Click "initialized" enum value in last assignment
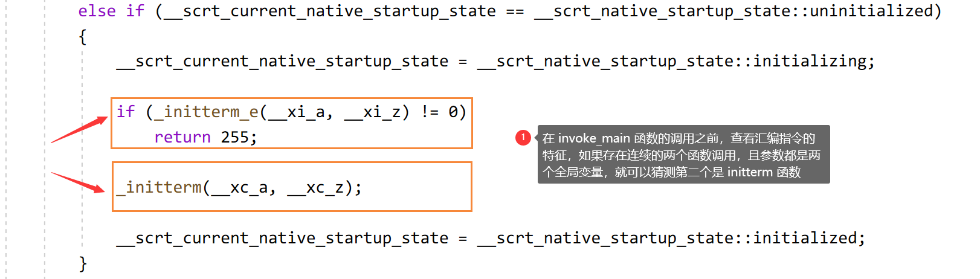The image size is (980, 279). [x=805, y=238]
